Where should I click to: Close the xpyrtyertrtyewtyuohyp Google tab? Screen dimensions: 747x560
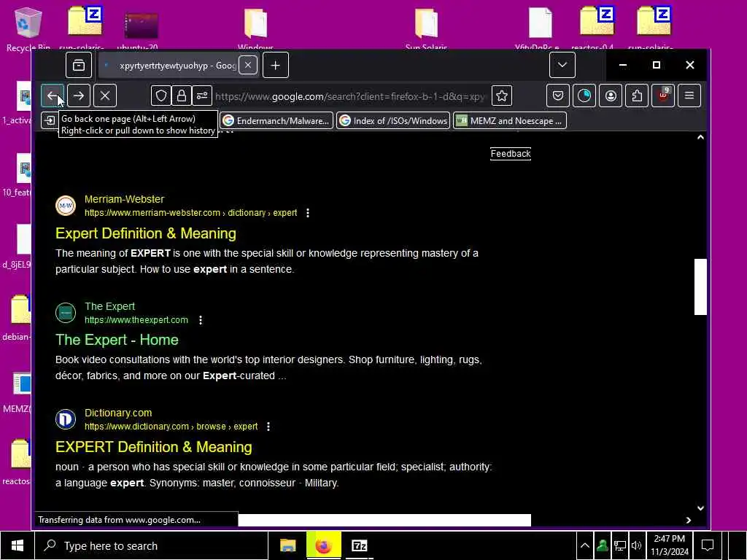[x=248, y=65]
